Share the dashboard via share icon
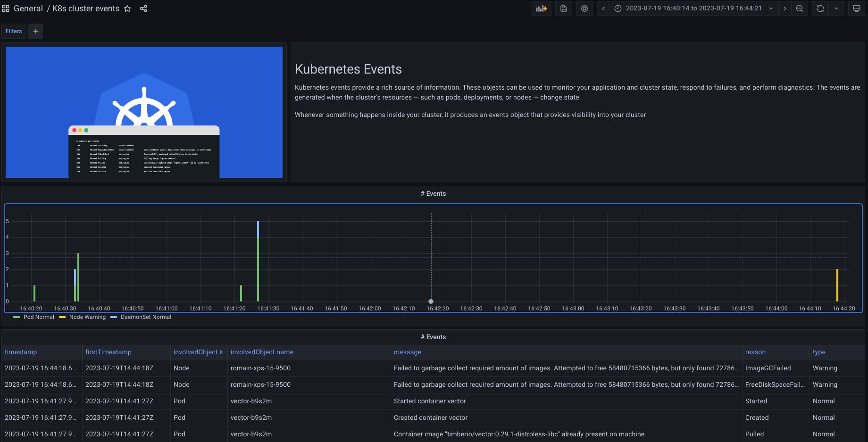This screenshot has width=868, height=442. pyautogui.click(x=143, y=8)
